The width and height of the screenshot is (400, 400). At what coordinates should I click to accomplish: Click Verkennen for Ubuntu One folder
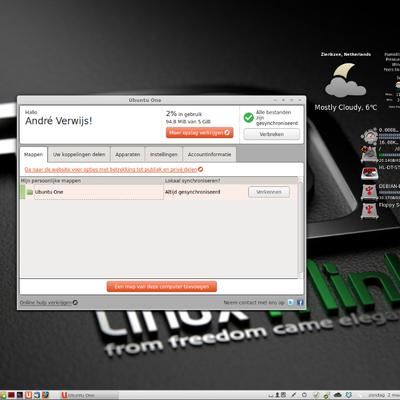pyautogui.click(x=269, y=192)
